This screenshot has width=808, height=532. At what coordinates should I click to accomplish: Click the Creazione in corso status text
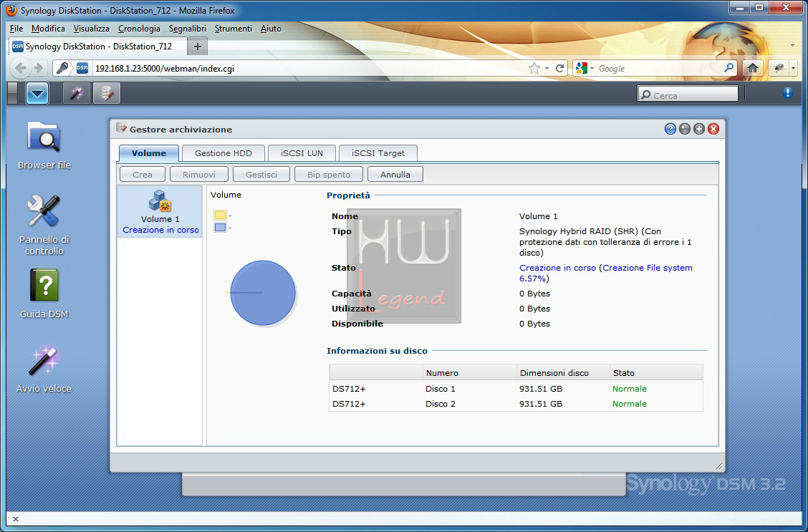point(557,268)
